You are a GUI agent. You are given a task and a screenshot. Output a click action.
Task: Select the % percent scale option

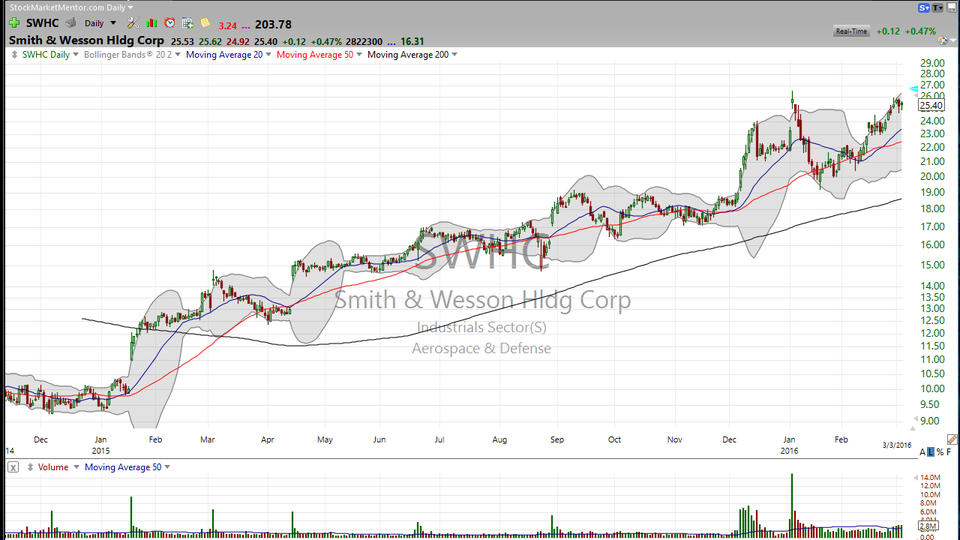940,452
